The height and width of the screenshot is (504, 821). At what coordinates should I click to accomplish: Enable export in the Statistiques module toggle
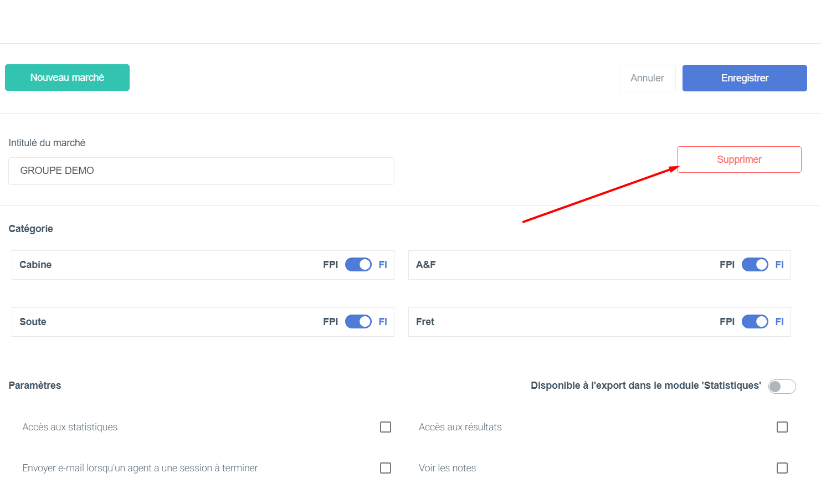point(782,387)
